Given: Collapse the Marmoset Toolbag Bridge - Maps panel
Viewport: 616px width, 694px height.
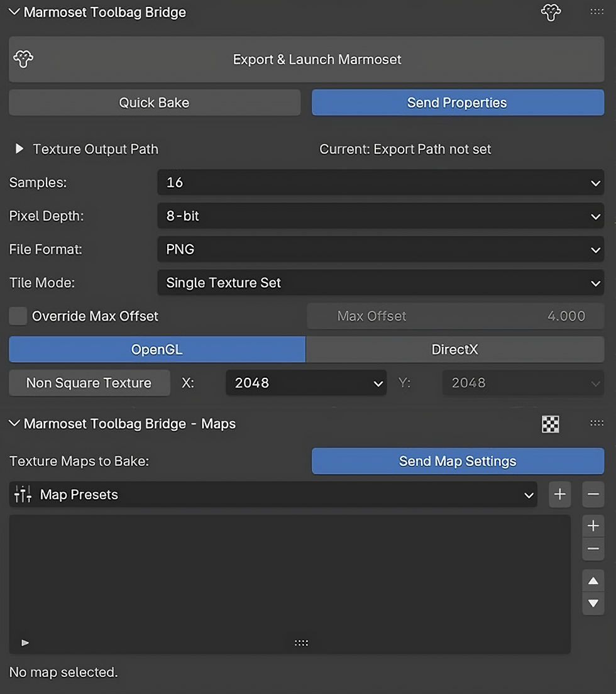Looking at the screenshot, I should 14,424.
